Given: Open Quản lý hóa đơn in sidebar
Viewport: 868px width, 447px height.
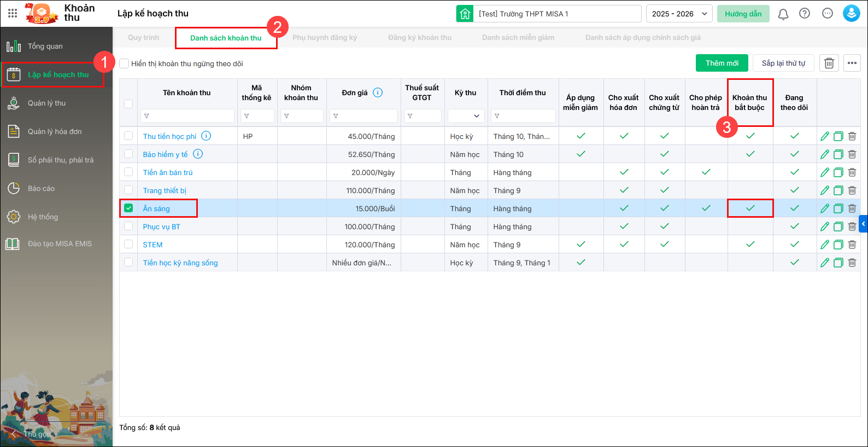Looking at the screenshot, I should (55, 131).
